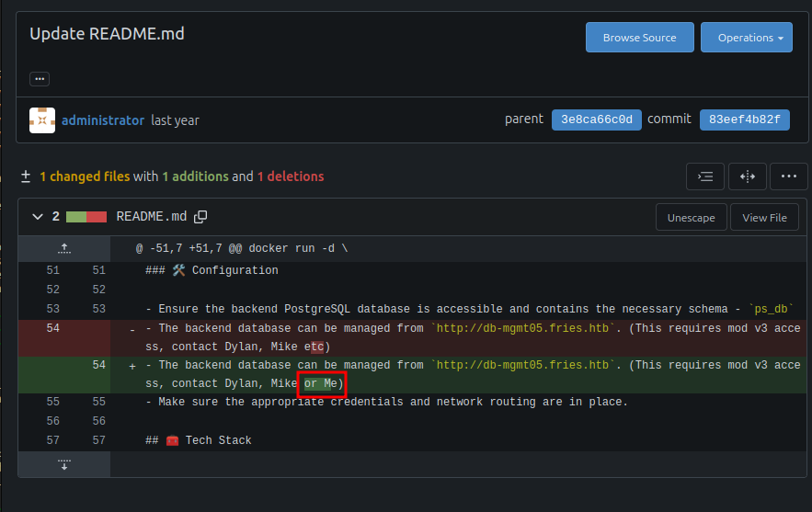Click Browse Source button
The height and width of the screenshot is (512, 812).
pyautogui.click(x=639, y=38)
